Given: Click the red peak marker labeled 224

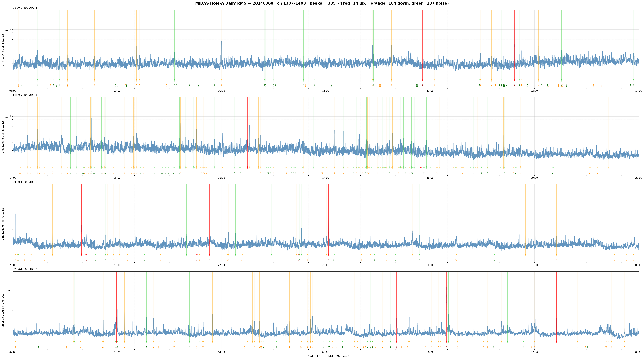Looking at the screenshot, I should pyautogui.click(x=197, y=254).
